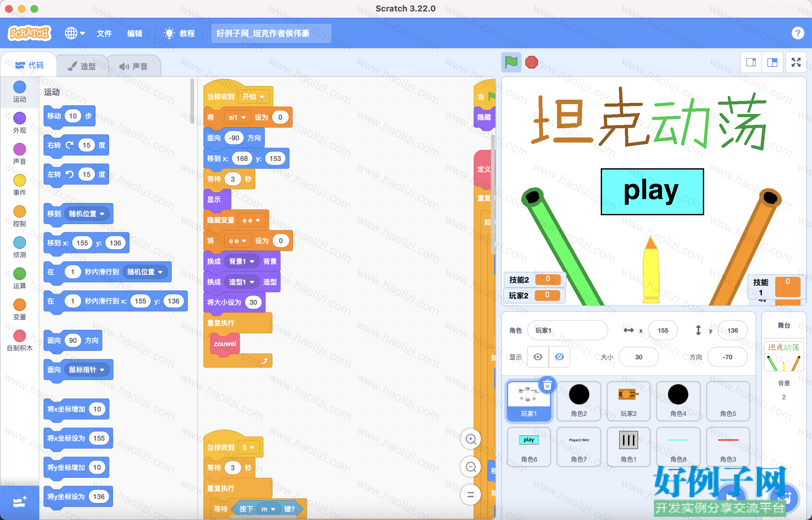Select the 变量 orange category circle
The height and width of the screenshot is (520, 812).
20,304
